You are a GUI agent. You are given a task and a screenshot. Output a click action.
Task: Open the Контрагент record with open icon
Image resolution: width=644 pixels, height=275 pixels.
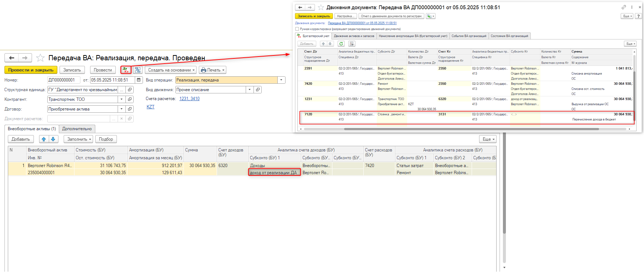tap(130, 99)
